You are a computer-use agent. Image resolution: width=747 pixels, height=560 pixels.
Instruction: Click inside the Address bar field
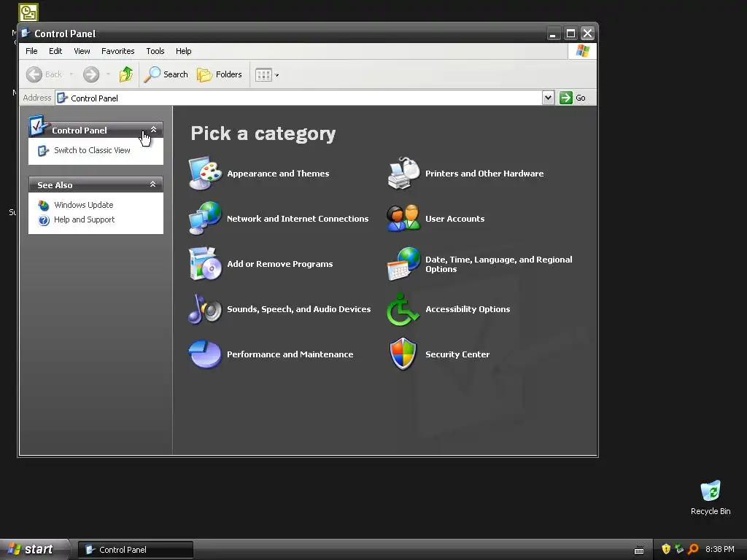coord(298,98)
